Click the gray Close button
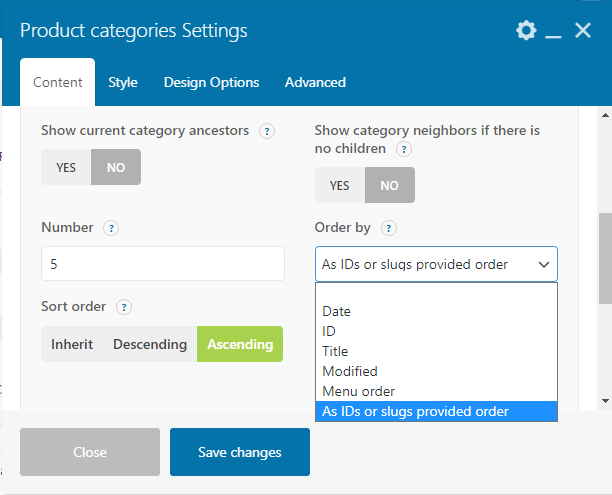612x495 pixels. pyautogui.click(x=90, y=452)
